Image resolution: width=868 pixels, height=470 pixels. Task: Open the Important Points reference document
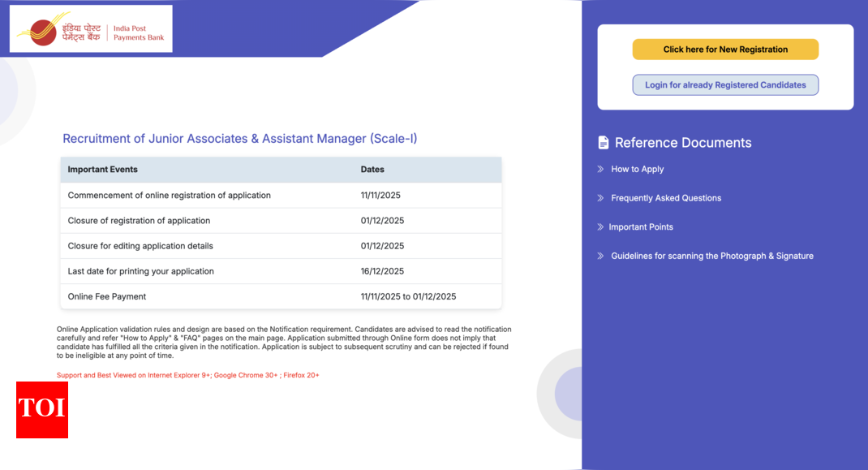641,226
